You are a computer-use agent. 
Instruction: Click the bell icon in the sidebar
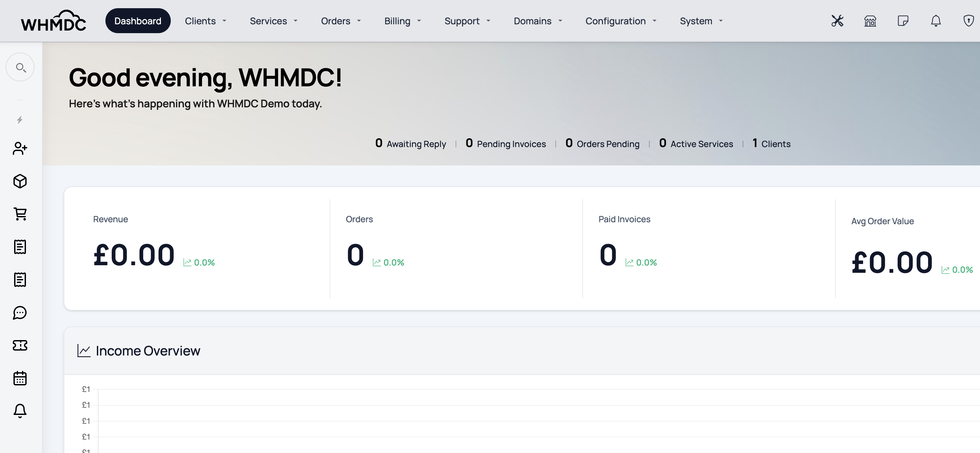tap(20, 411)
